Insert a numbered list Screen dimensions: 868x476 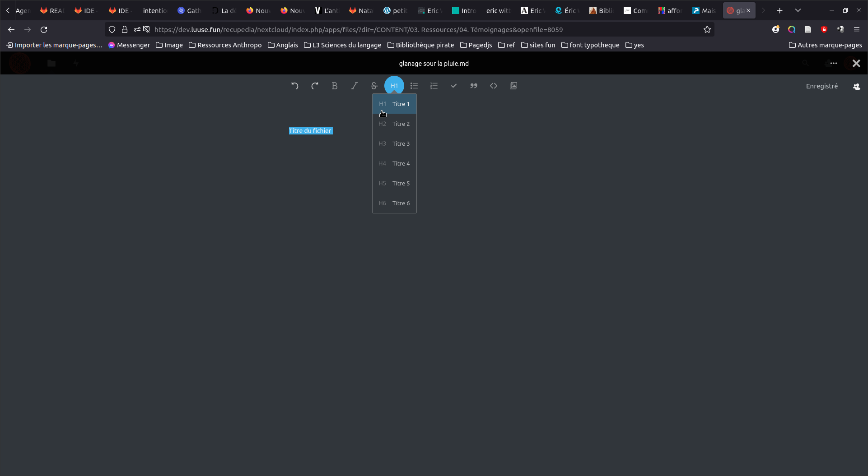pos(434,86)
